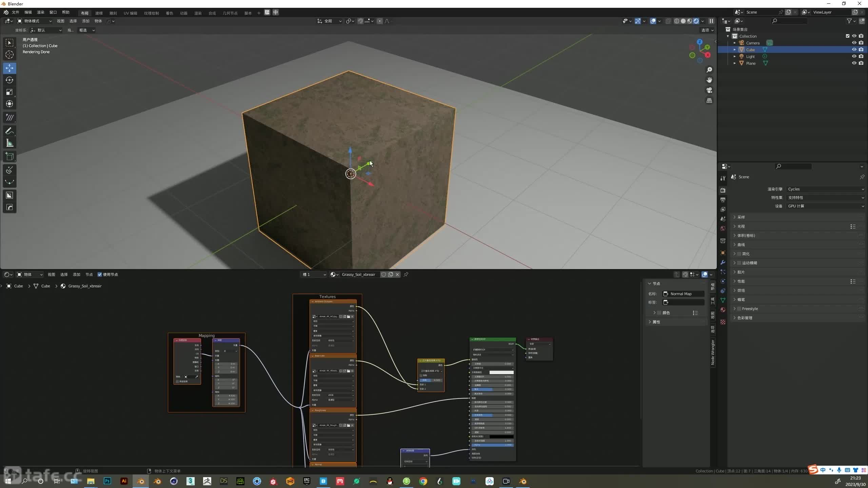Click the Grassy_Soil_xbrrair material button

(356, 274)
